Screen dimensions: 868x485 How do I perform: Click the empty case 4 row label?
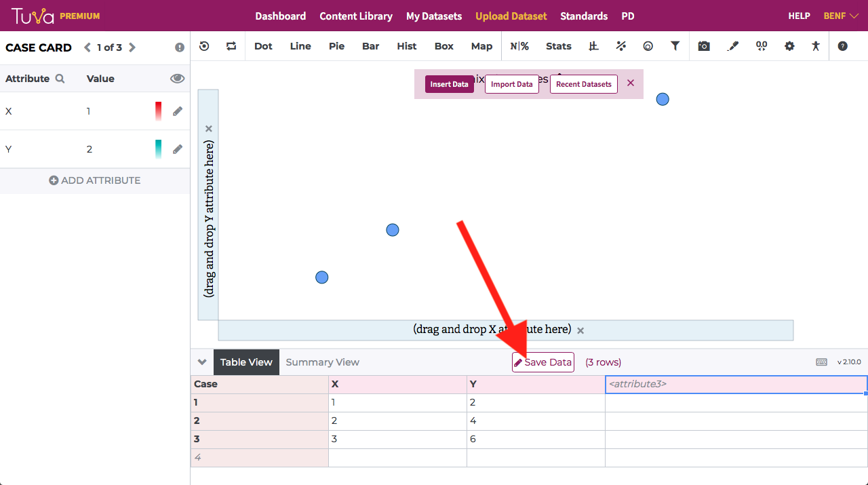[260, 458]
